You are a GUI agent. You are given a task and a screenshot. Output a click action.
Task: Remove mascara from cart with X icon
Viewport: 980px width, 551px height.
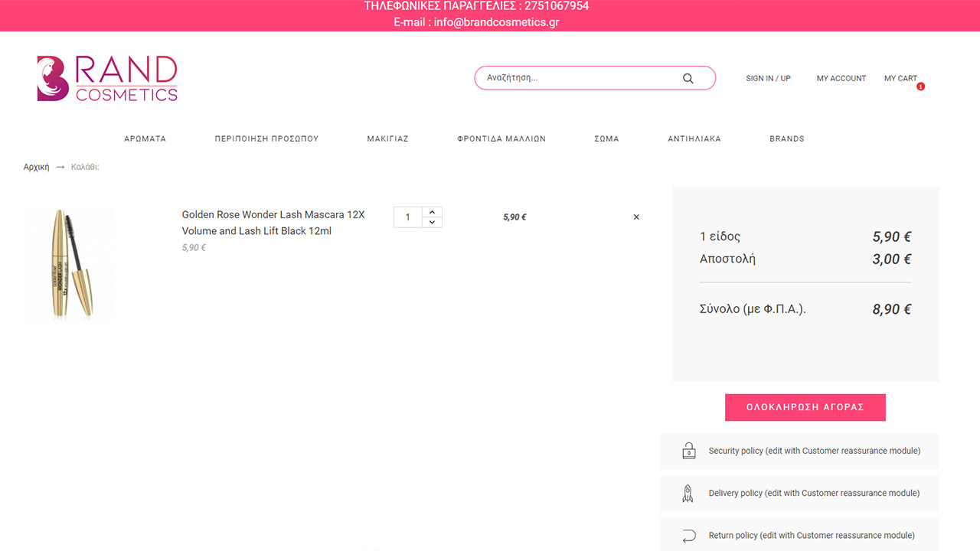click(x=636, y=217)
